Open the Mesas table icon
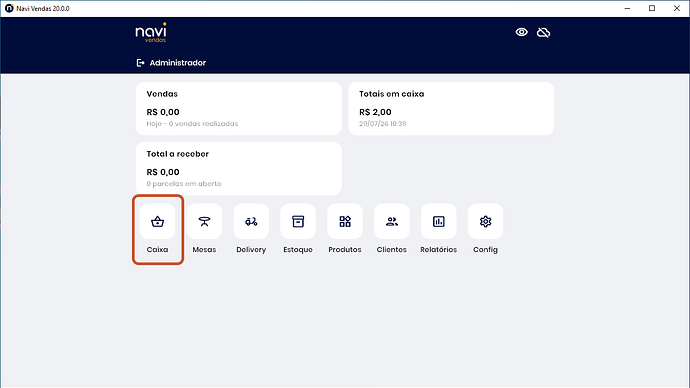This screenshot has width=690, height=388. click(x=204, y=221)
